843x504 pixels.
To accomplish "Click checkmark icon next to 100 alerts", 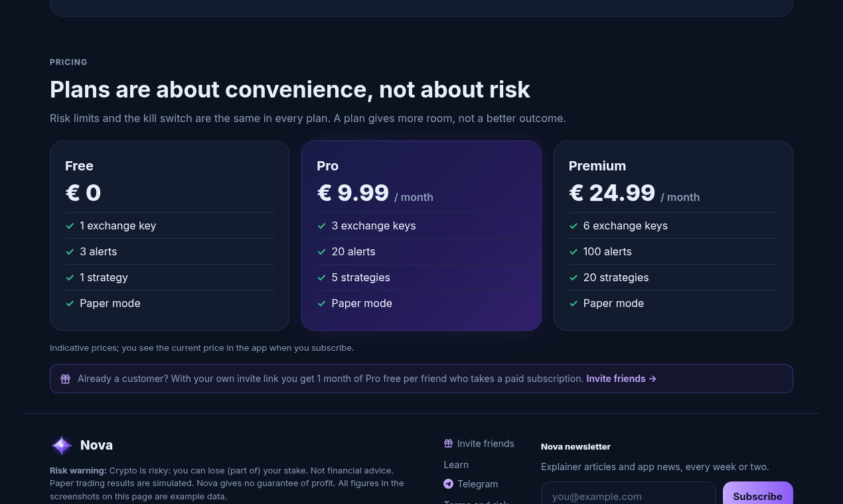I will pyautogui.click(x=574, y=251).
